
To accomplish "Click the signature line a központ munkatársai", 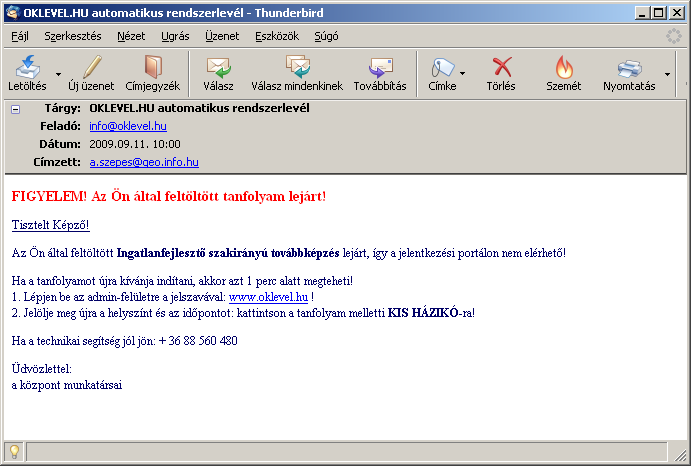I will pyautogui.click(x=67, y=385).
